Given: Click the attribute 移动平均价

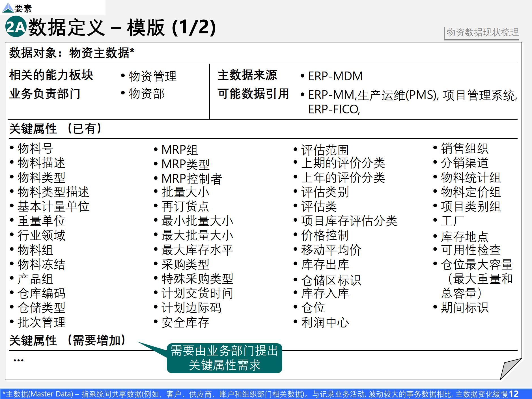Looking at the screenshot, I should pyautogui.click(x=331, y=250).
